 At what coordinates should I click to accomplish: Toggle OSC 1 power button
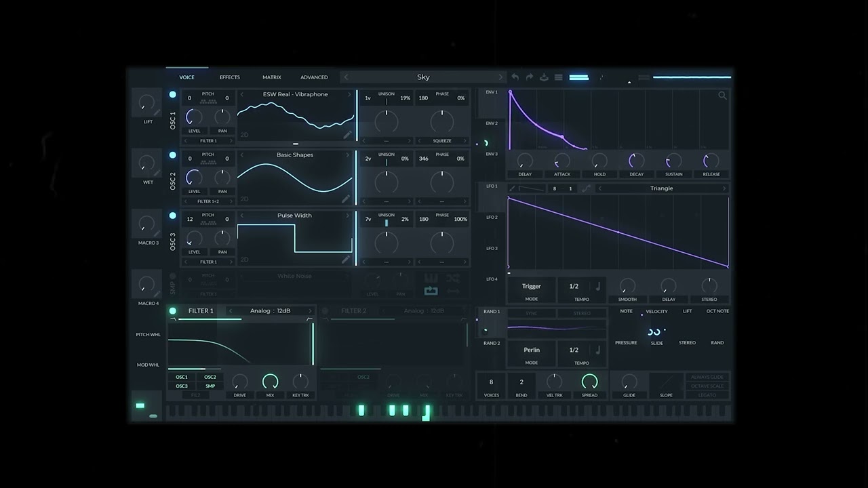[173, 95]
